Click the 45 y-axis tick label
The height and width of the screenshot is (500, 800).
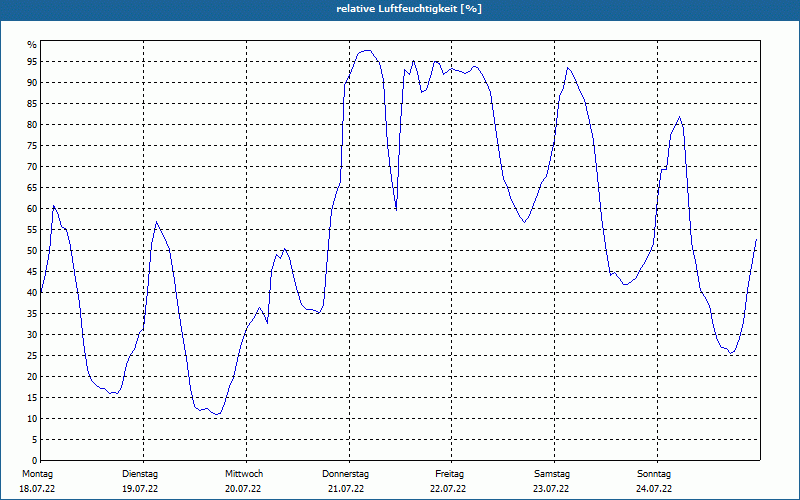coord(32,272)
